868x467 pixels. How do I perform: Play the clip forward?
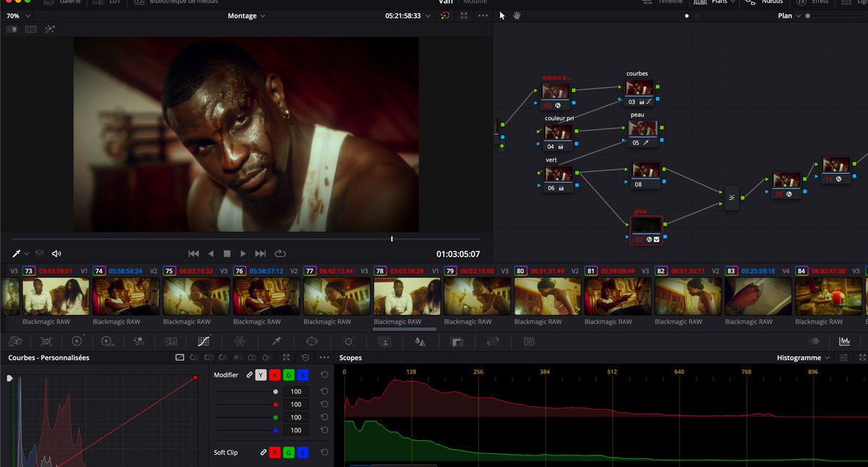click(x=243, y=253)
